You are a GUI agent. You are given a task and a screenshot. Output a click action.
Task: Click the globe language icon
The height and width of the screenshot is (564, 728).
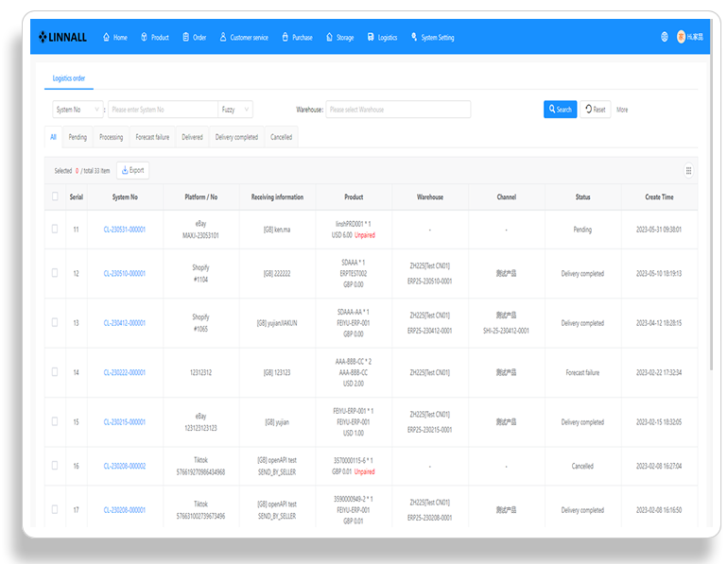click(665, 37)
